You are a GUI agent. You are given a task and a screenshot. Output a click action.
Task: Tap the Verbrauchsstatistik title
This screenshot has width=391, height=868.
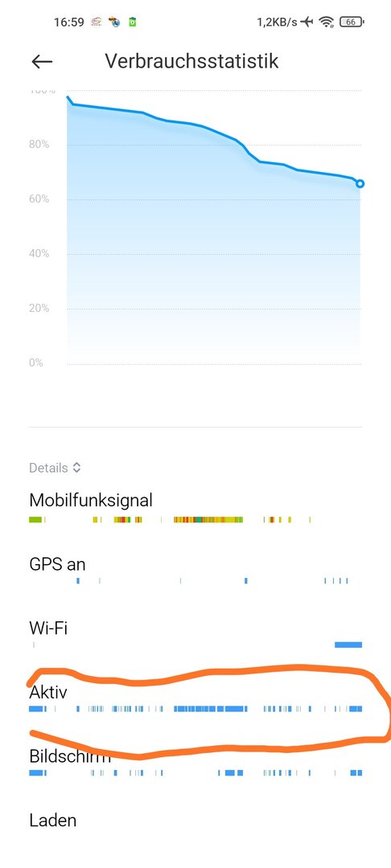click(191, 61)
